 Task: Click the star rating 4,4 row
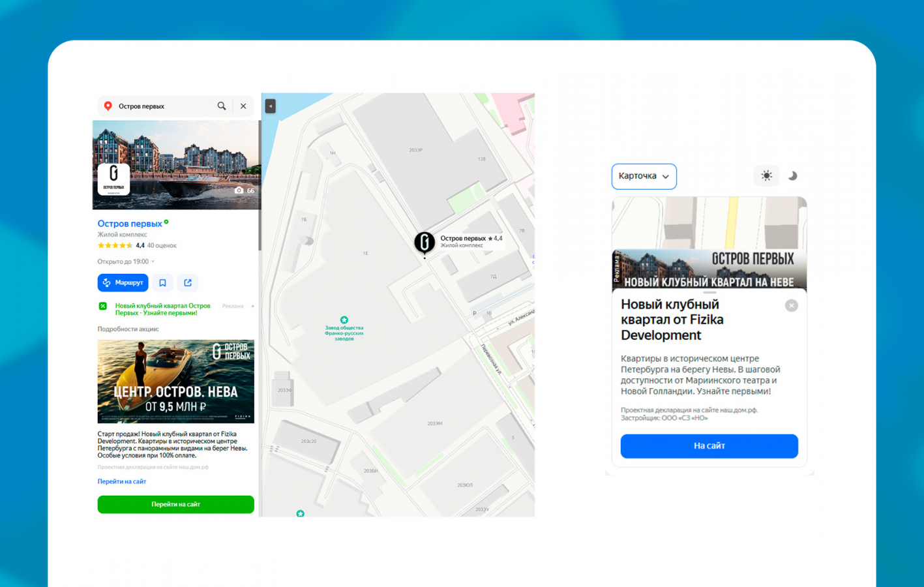pos(121,245)
